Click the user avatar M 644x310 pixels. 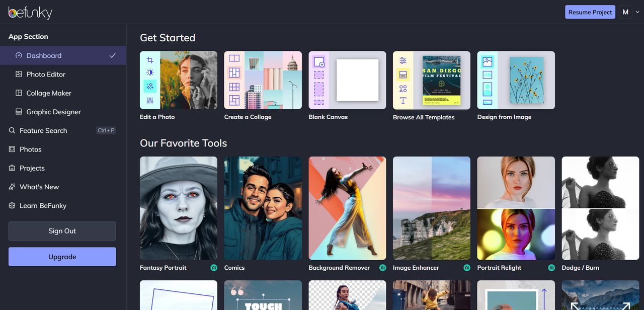pyautogui.click(x=625, y=12)
